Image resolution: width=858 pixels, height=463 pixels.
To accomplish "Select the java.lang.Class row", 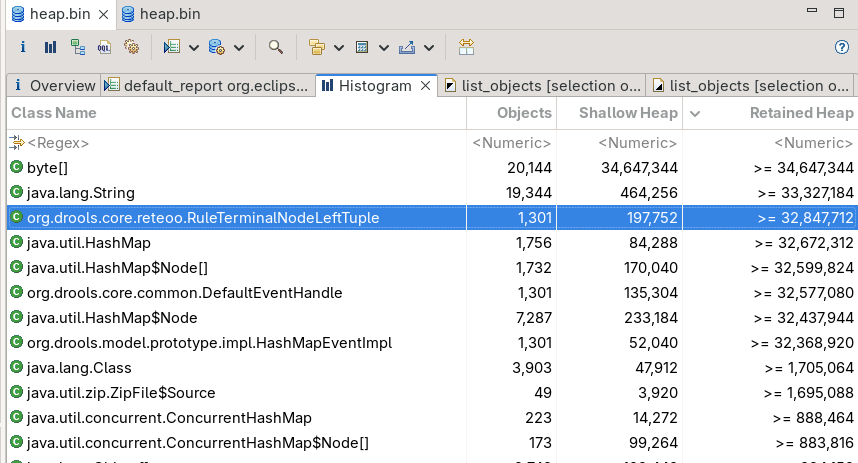I will [432, 368].
